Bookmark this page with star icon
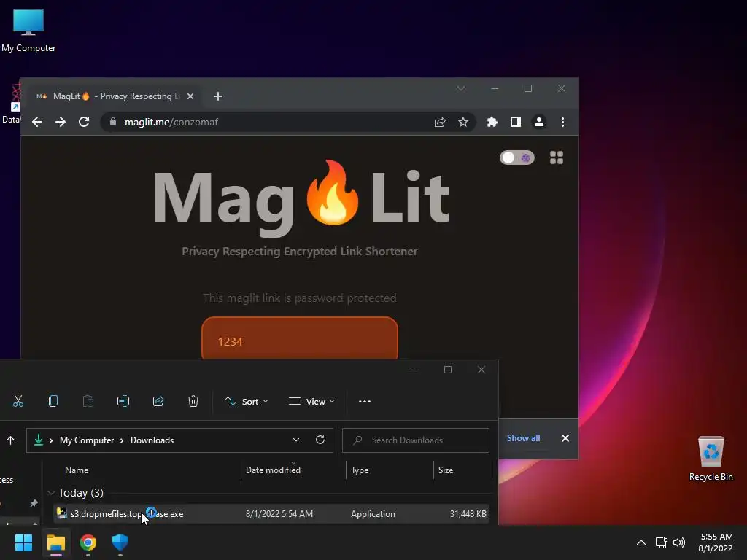747x560 pixels. coord(463,122)
